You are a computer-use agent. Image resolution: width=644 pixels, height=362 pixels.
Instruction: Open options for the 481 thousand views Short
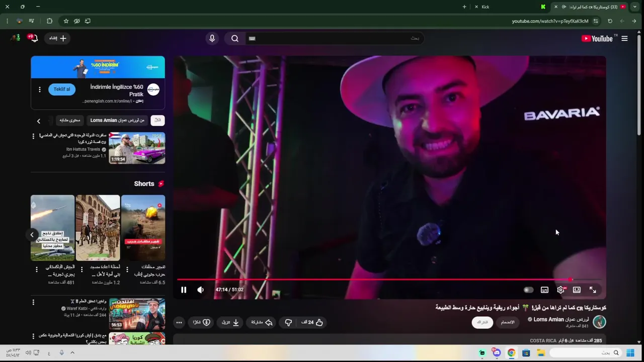36,269
